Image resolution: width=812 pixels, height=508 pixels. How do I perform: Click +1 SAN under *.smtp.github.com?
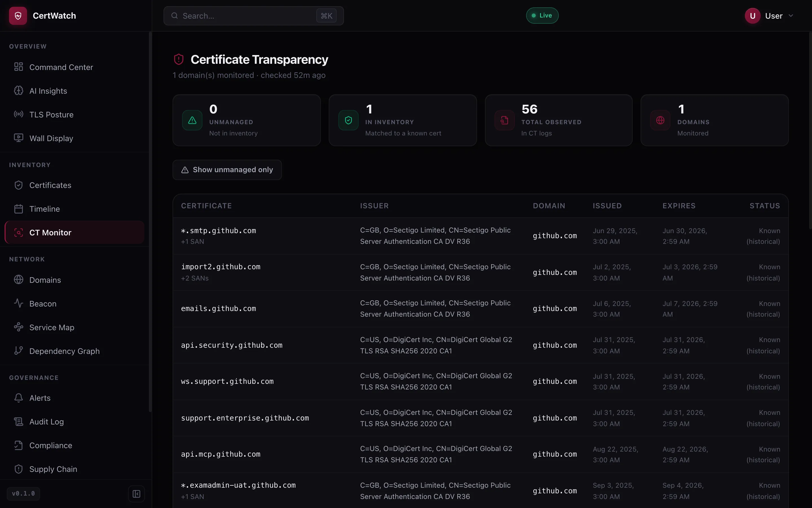pos(193,242)
